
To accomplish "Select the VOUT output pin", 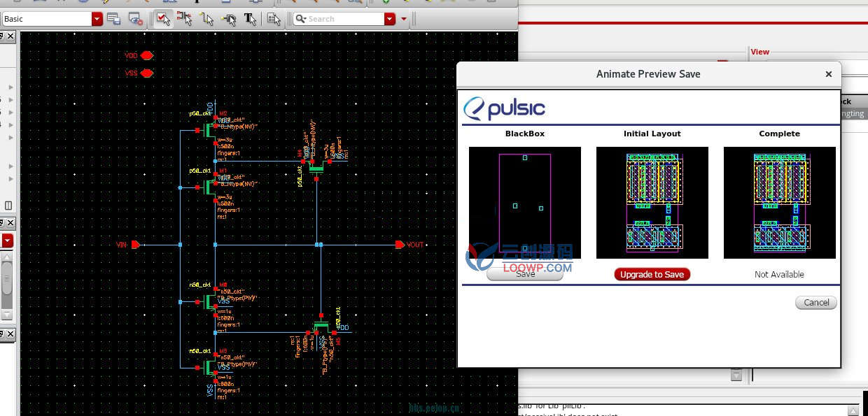I will (400, 245).
